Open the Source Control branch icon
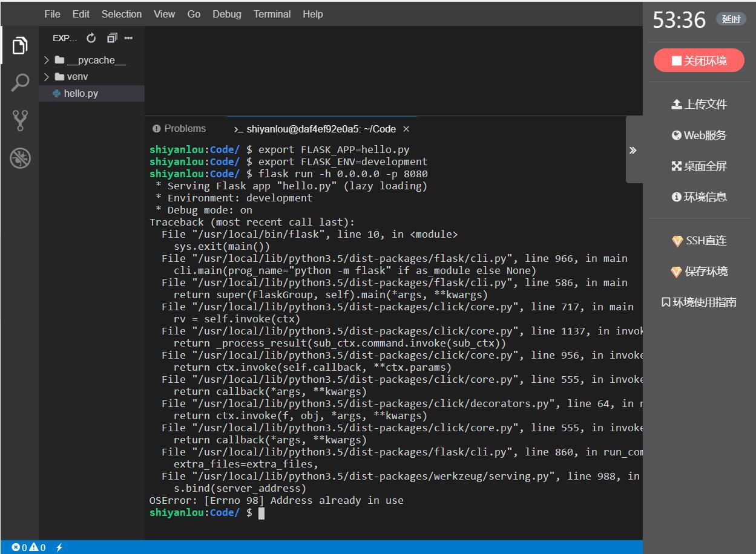Screen dimensions: 756x554 coord(20,120)
